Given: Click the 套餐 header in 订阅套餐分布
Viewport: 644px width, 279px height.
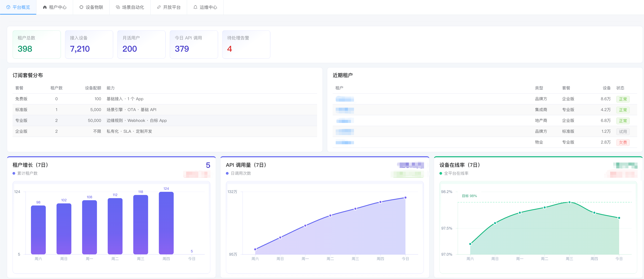Looking at the screenshot, I should coord(19,88).
